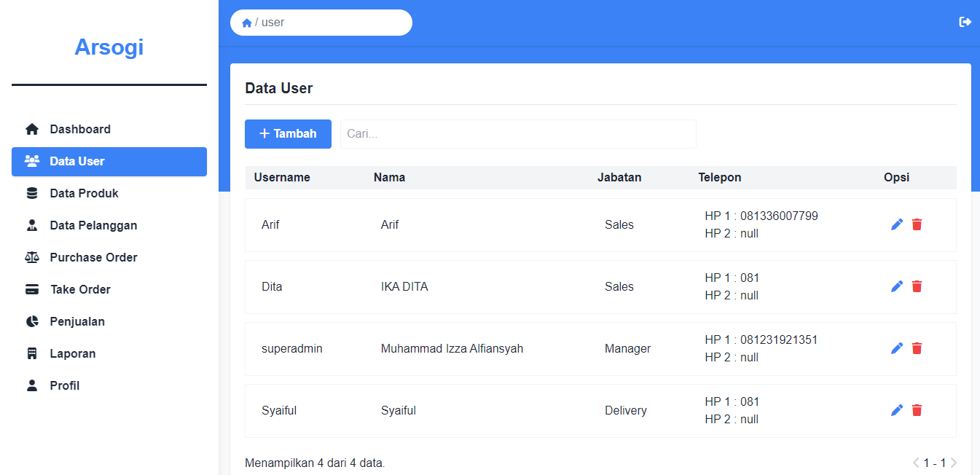Edit user Arif with pencil icon

pyautogui.click(x=897, y=224)
